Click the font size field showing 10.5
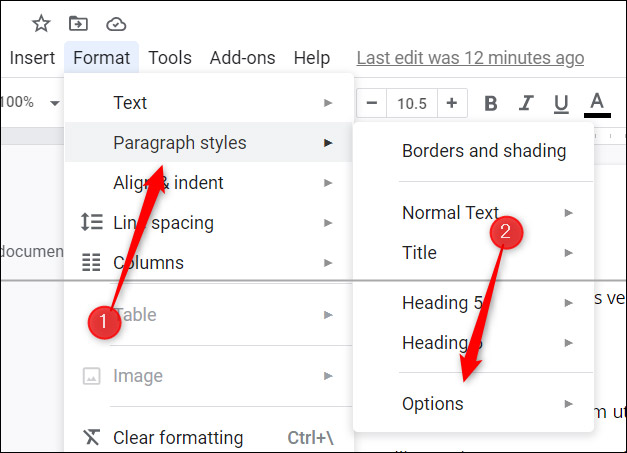This screenshot has width=627, height=453. pos(411,103)
